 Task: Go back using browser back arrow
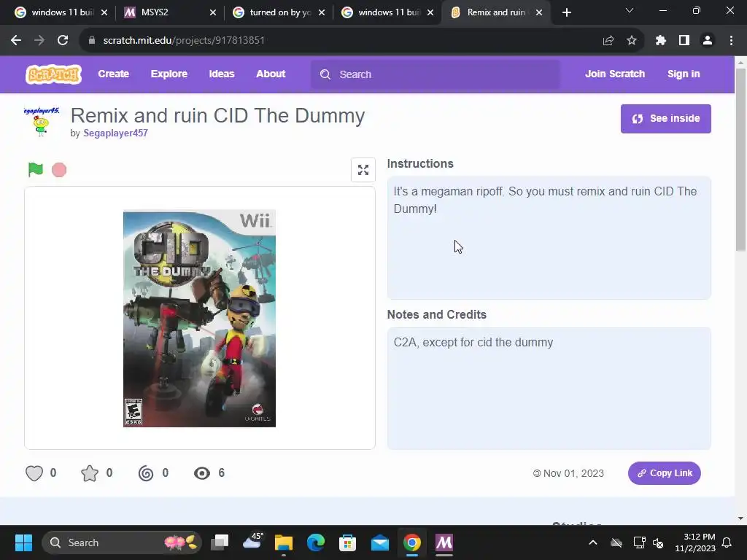click(16, 41)
